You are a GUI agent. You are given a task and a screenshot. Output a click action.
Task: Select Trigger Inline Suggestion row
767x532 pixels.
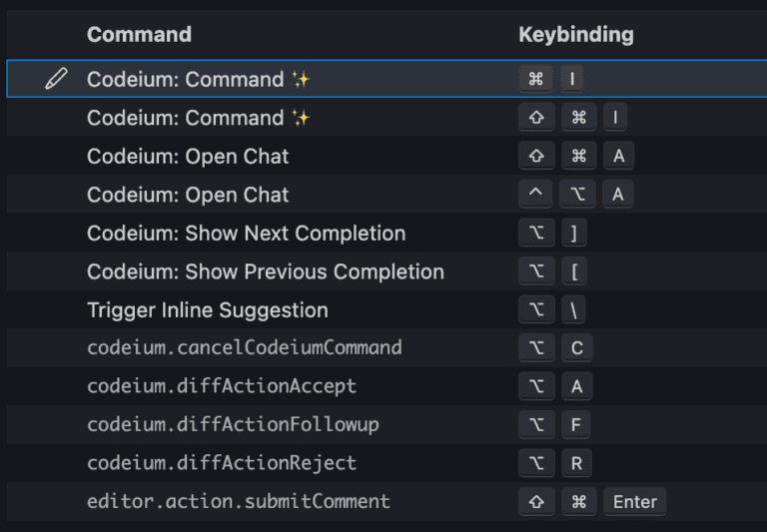(x=386, y=310)
